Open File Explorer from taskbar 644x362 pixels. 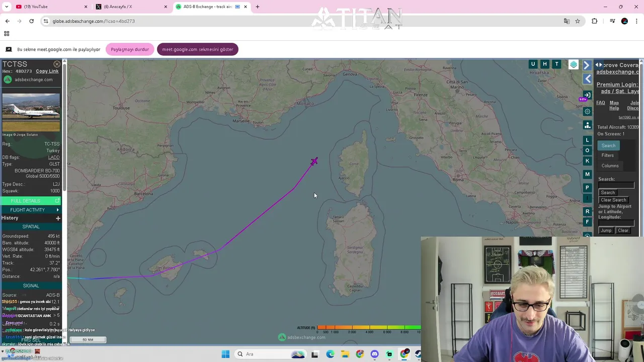(345, 354)
